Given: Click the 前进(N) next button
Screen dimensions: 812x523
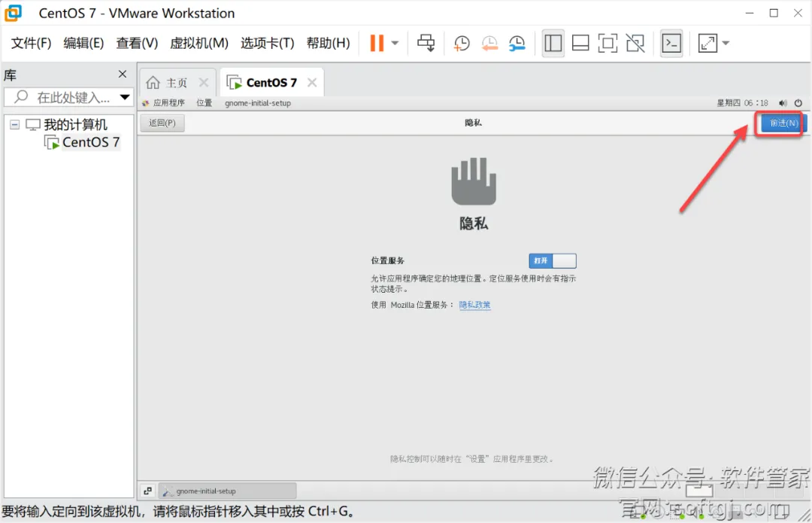Looking at the screenshot, I should point(783,123).
